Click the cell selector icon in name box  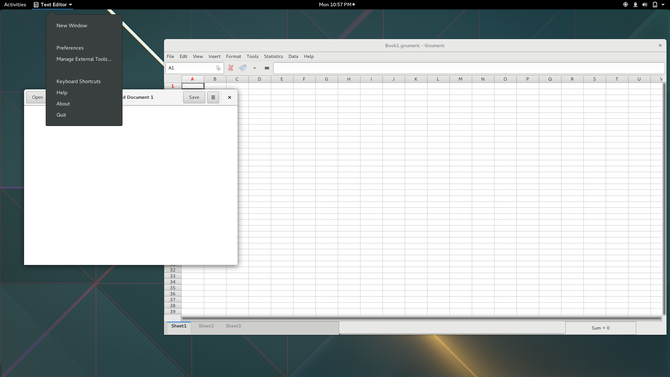click(x=218, y=68)
